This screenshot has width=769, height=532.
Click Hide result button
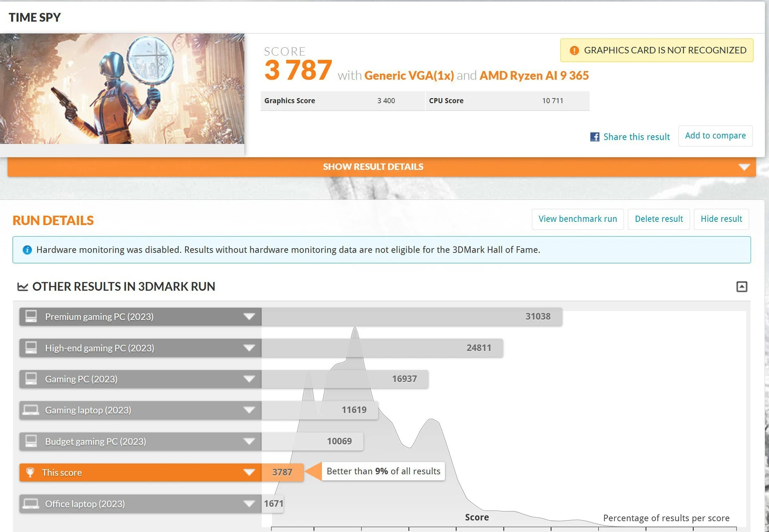click(721, 219)
